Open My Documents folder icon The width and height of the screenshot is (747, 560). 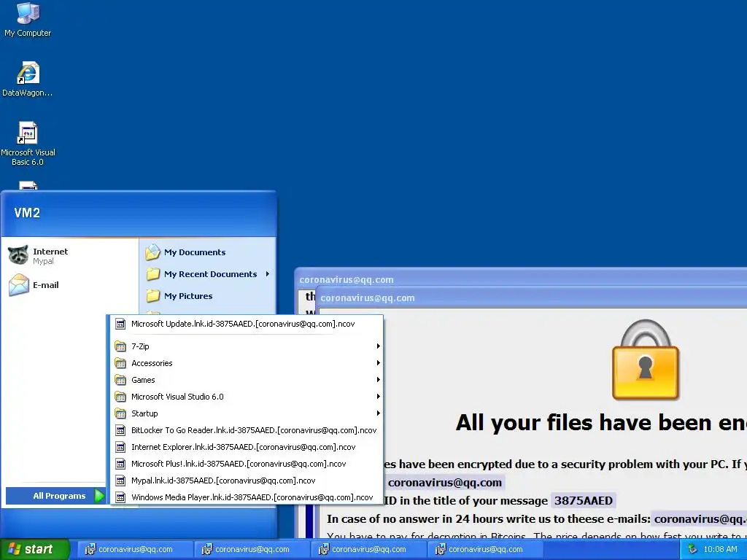[x=153, y=252]
